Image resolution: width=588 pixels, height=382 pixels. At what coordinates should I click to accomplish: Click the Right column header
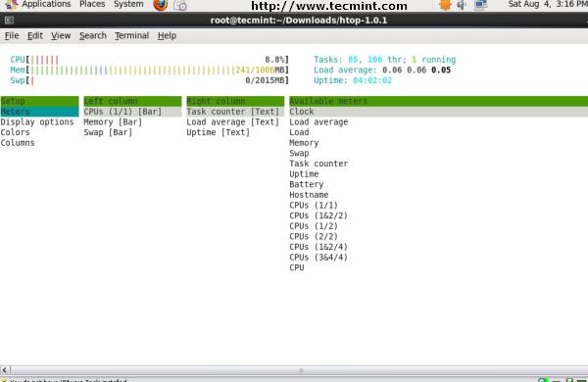tap(235, 101)
